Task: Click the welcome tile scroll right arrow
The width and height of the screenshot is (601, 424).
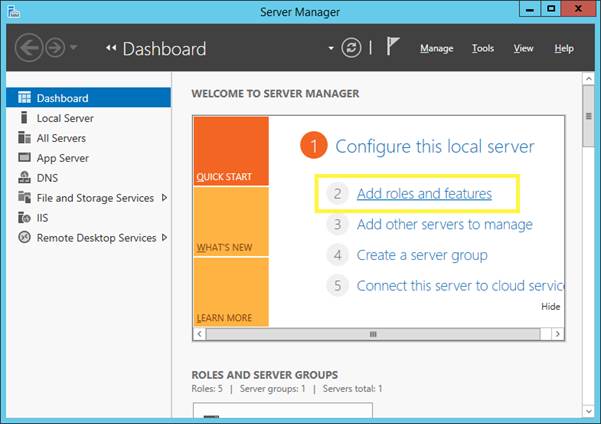Action: [558, 334]
